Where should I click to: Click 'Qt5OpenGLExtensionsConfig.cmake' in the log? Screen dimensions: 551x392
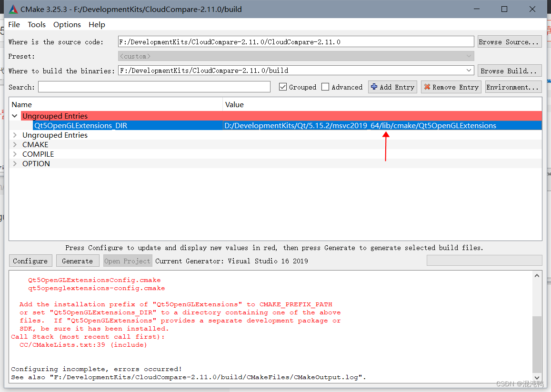pos(94,280)
